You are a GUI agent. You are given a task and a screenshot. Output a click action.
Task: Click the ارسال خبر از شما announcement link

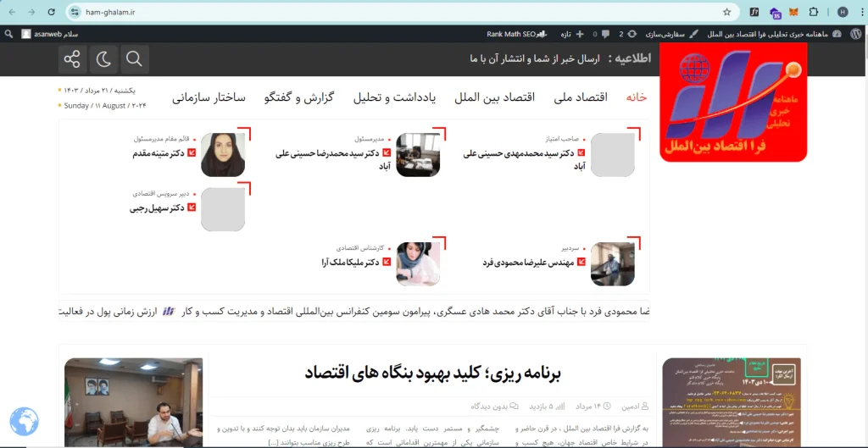[535, 58]
